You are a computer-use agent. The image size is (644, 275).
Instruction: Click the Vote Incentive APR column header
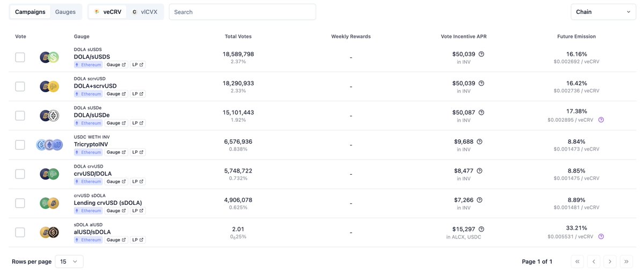pyautogui.click(x=464, y=36)
